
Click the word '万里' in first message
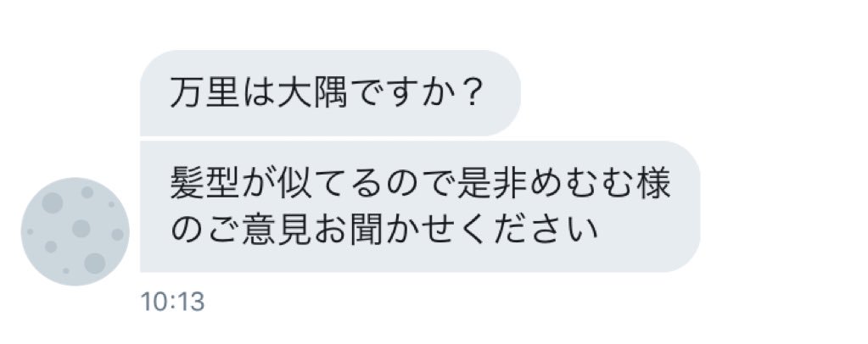(204, 93)
